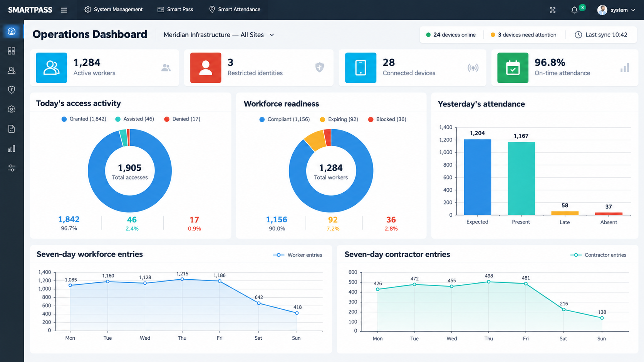This screenshot has width=644, height=362.
Task: Toggle Expiring (92) legend series
Action: pyautogui.click(x=339, y=119)
